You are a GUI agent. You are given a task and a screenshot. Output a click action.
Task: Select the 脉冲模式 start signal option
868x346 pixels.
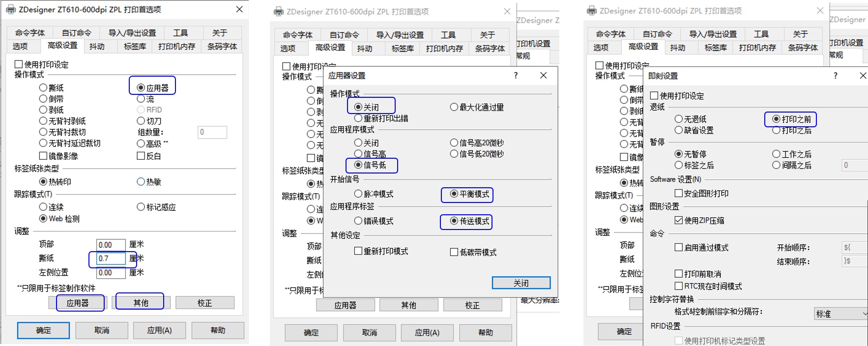click(358, 194)
